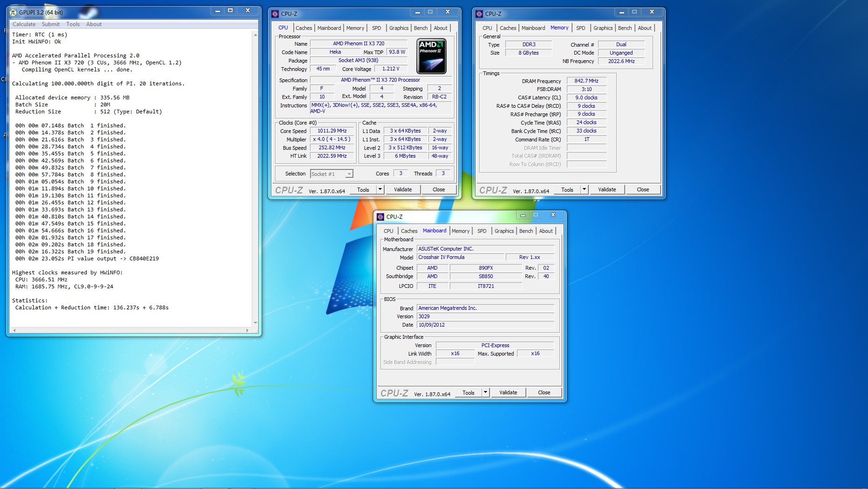The width and height of the screenshot is (868, 489).
Task: Switch to Caches tab in the CPU window
Action: tap(304, 28)
